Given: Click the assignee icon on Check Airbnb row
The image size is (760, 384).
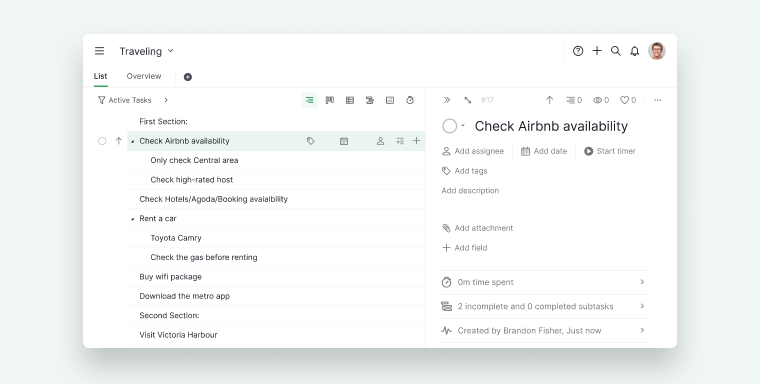Looking at the screenshot, I should tap(380, 141).
